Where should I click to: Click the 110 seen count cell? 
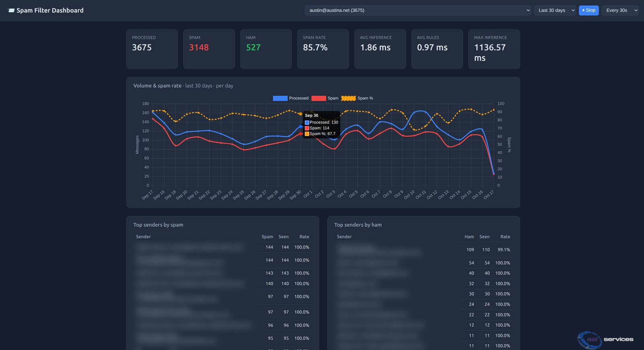tap(486, 250)
